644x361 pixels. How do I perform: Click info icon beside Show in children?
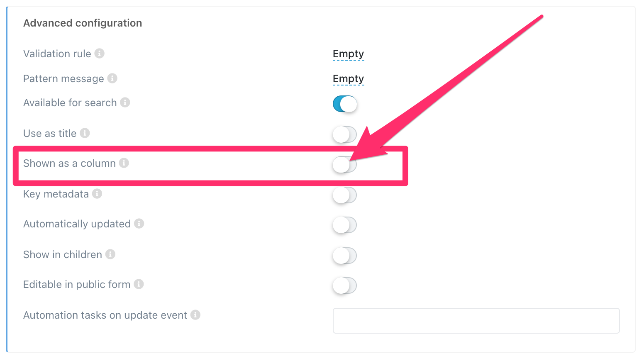tap(110, 254)
